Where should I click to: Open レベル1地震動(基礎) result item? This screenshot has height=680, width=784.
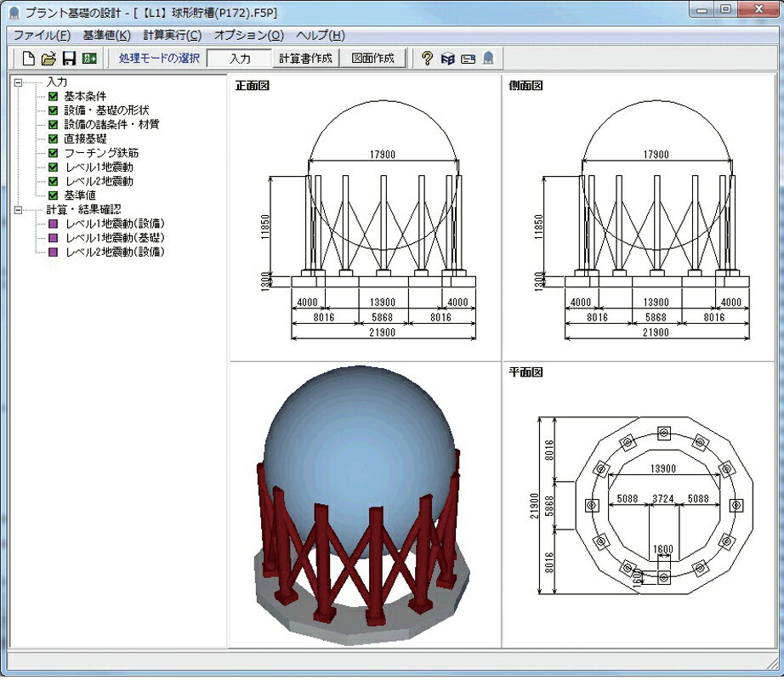(115, 238)
